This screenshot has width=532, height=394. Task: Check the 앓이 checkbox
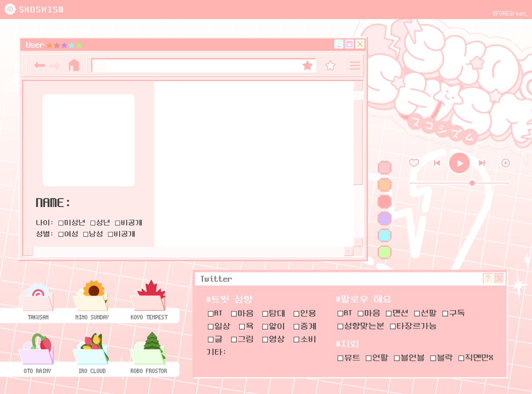pos(265,327)
